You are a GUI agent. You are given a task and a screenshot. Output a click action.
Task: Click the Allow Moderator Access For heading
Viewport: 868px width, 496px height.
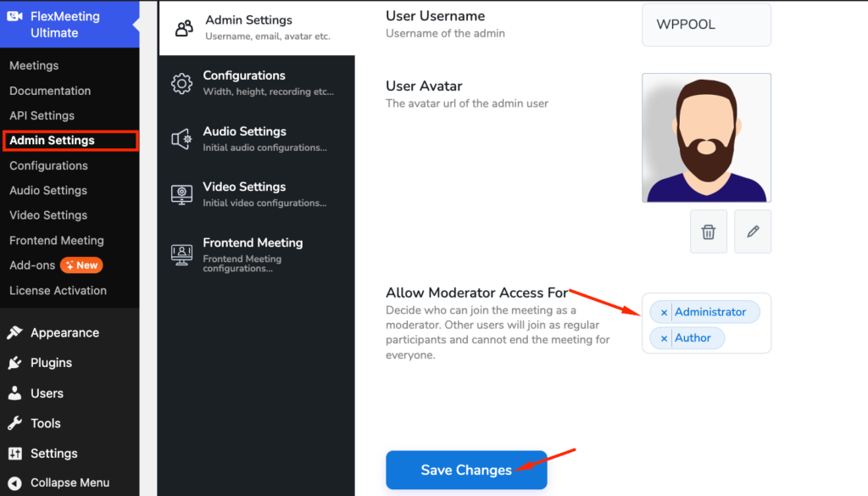click(476, 293)
